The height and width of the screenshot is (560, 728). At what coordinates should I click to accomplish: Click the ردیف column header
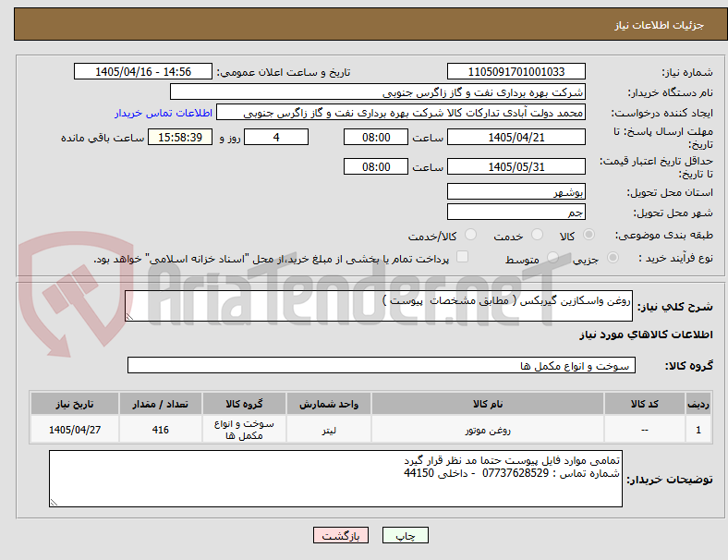pos(698,404)
